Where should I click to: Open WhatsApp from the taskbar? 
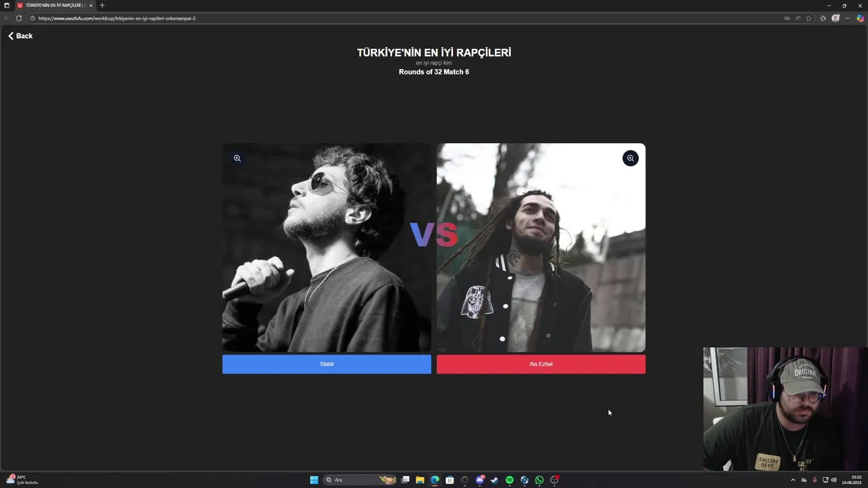(539, 480)
